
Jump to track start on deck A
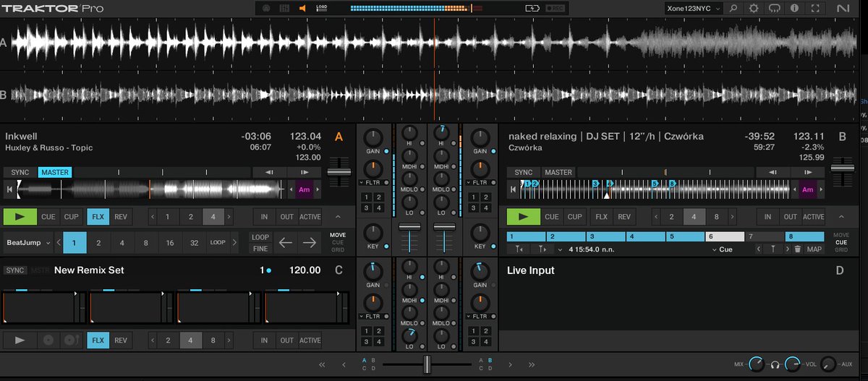(9, 189)
